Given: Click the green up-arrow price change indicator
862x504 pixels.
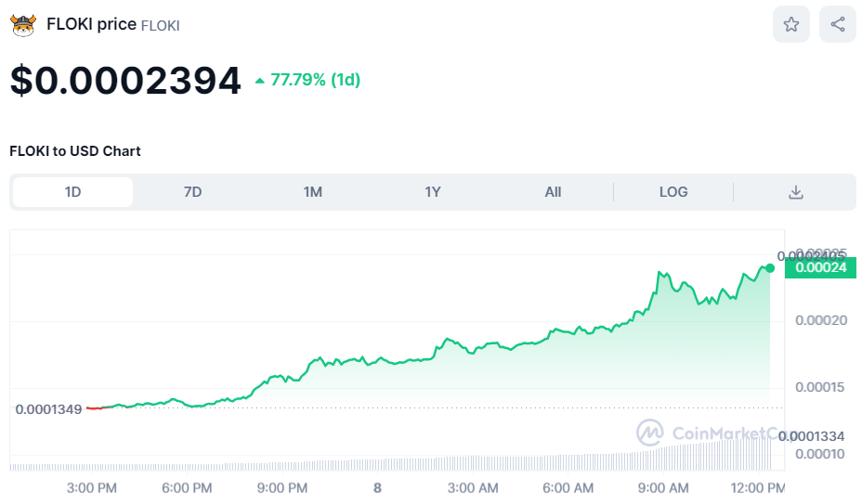Looking at the screenshot, I should coord(259,81).
